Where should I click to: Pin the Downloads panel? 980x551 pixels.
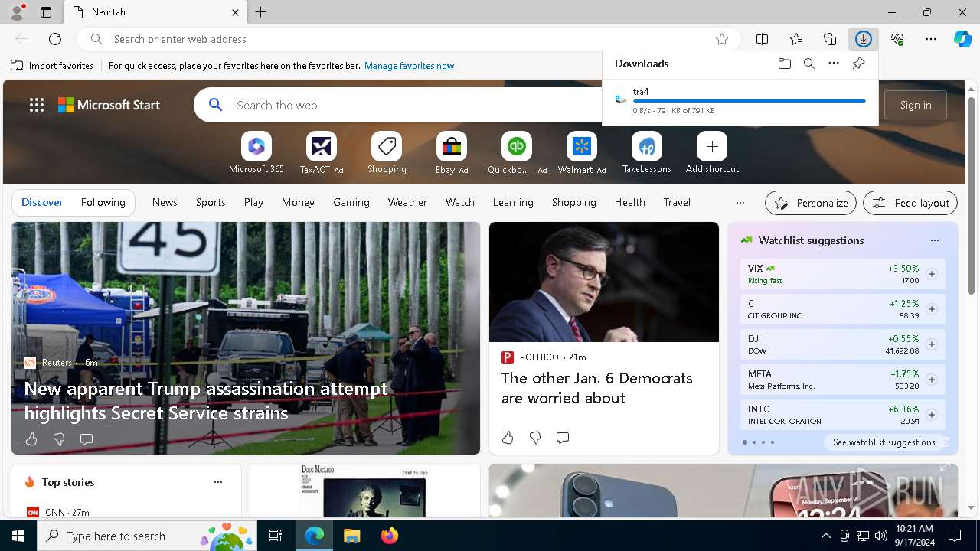[x=858, y=64]
